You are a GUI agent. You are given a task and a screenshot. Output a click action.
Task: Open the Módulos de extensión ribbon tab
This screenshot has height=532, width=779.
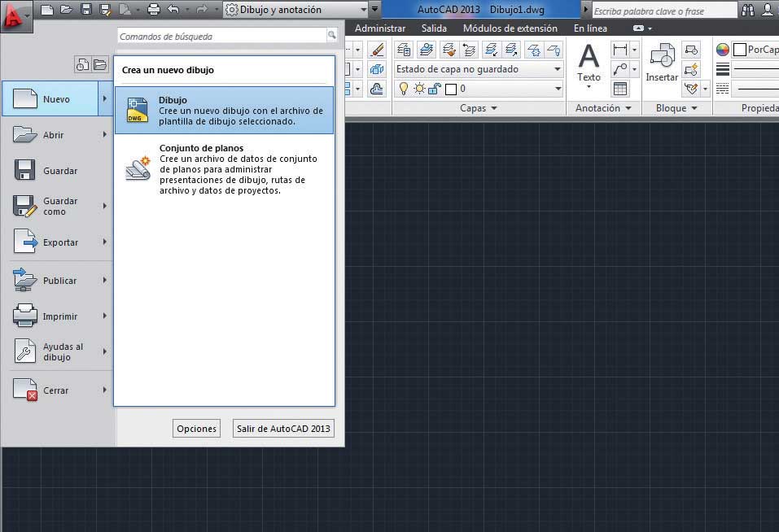point(510,28)
